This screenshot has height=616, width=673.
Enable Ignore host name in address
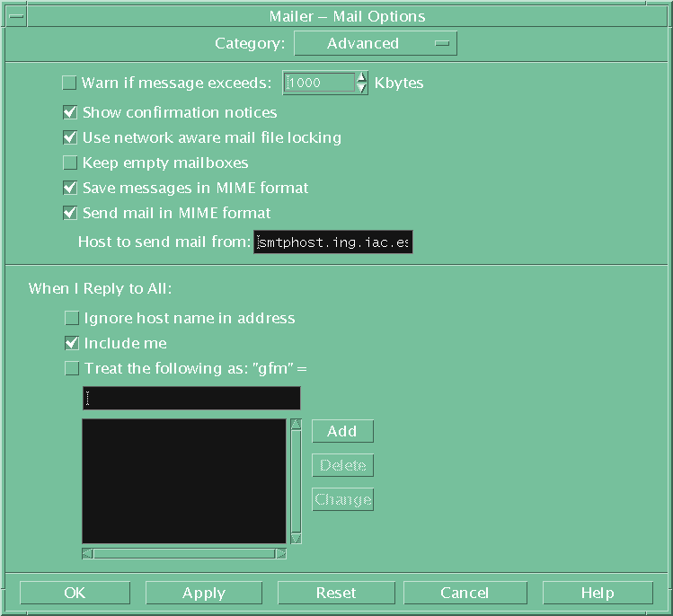(72, 318)
